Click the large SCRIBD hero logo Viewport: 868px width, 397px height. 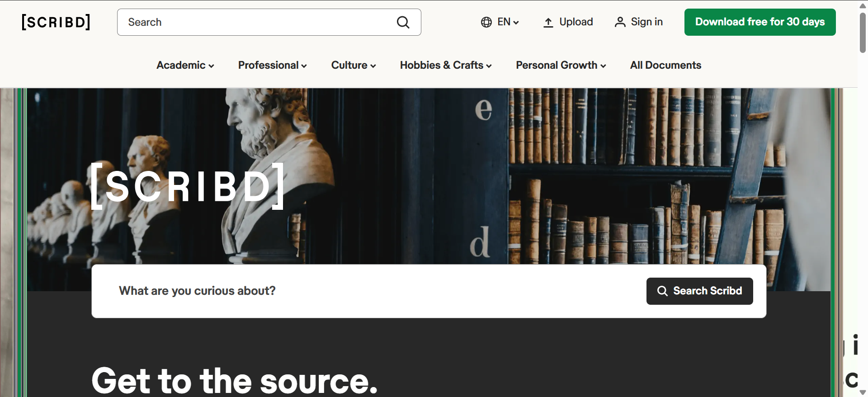[x=188, y=186]
